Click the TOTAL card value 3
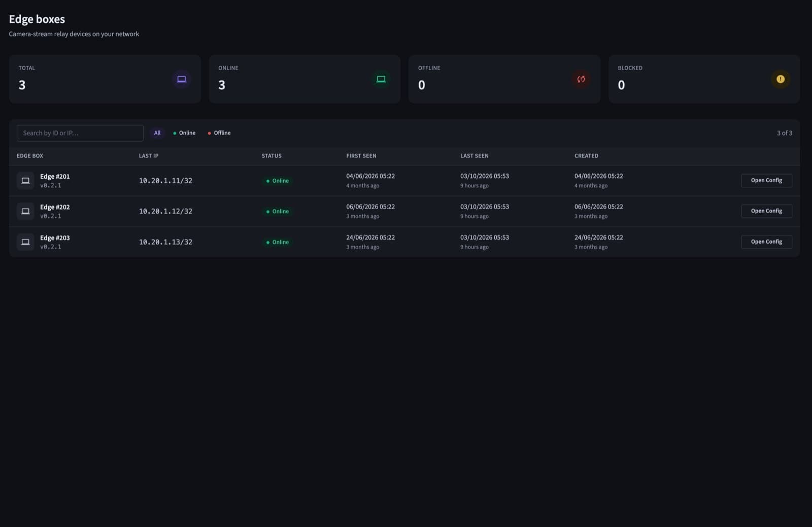The image size is (812, 527). (x=22, y=85)
